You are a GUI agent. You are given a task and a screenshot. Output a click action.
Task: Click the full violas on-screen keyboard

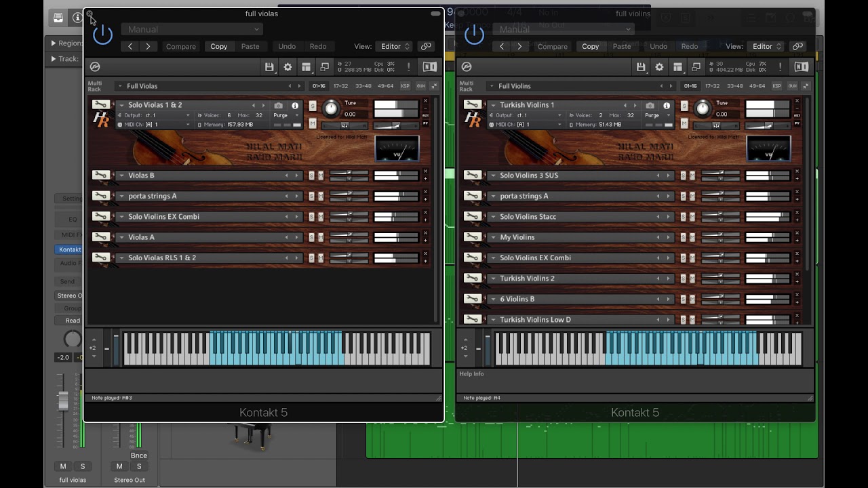pyautogui.click(x=277, y=348)
